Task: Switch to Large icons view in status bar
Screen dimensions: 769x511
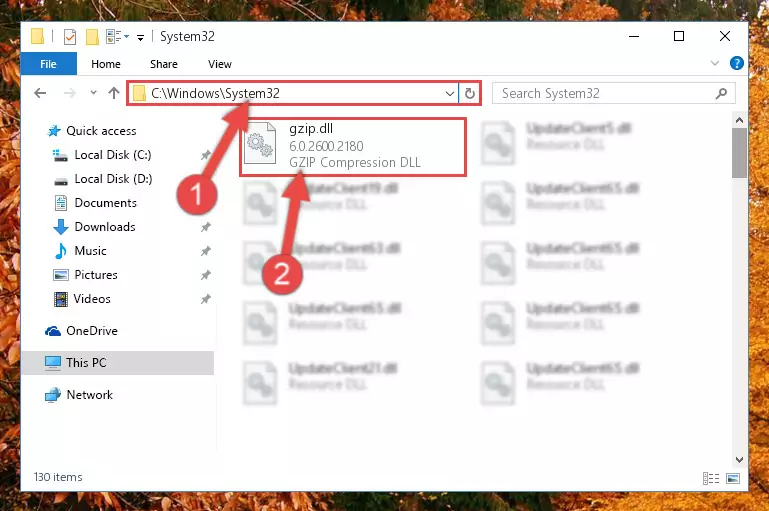Action: point(733,478)
